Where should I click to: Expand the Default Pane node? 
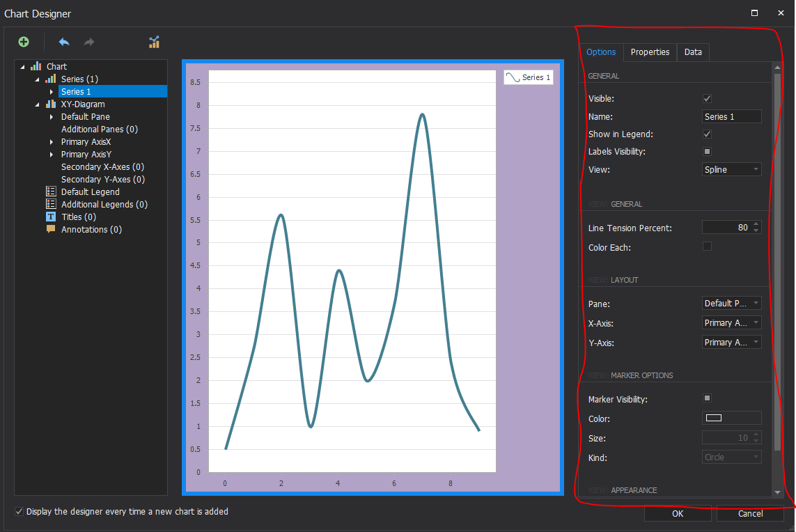(x=52, y=117)
